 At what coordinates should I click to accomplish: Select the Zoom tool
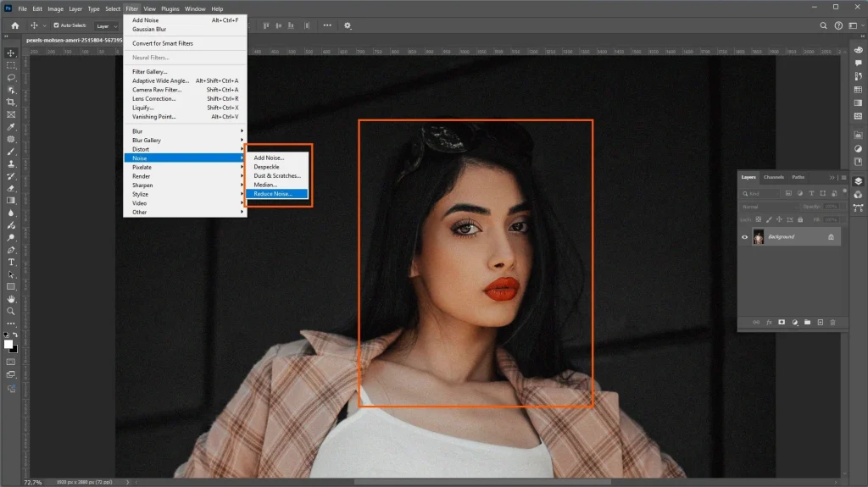pyautogui.click(x=11, y=311)
